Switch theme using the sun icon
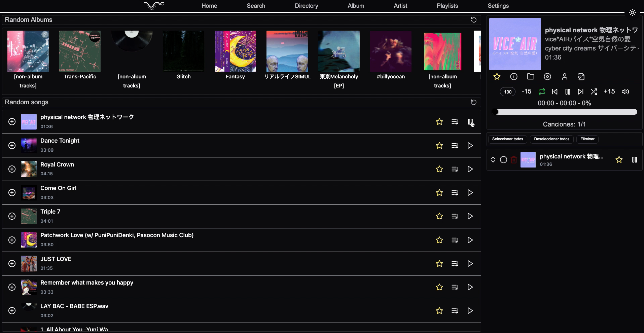 [x=632, y=13]
